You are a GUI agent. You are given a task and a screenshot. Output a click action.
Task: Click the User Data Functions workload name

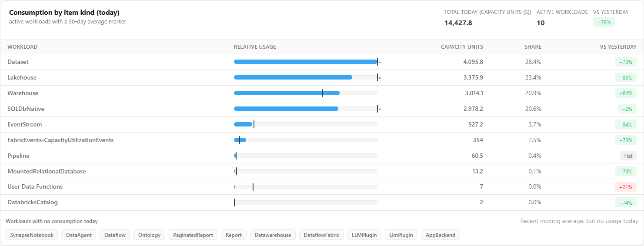(x=35, y=187)
